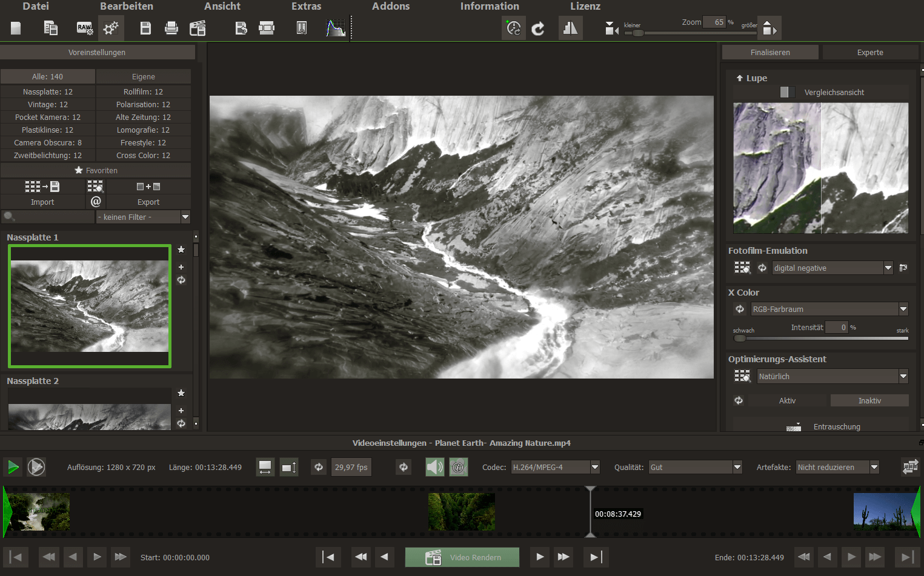Open the Codec H.264/MPEG-4 dropdown

point(555,467)
